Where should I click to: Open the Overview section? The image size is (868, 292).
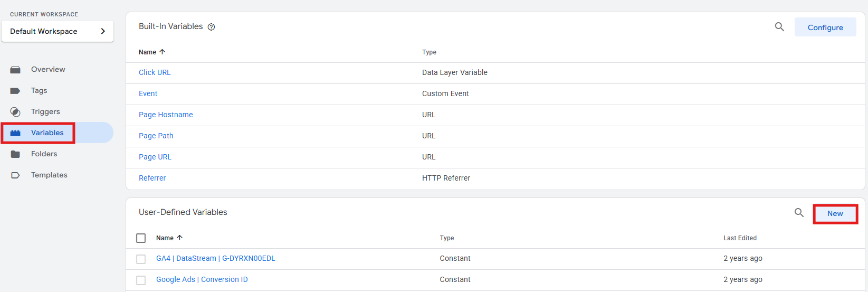tap(48, 69)
